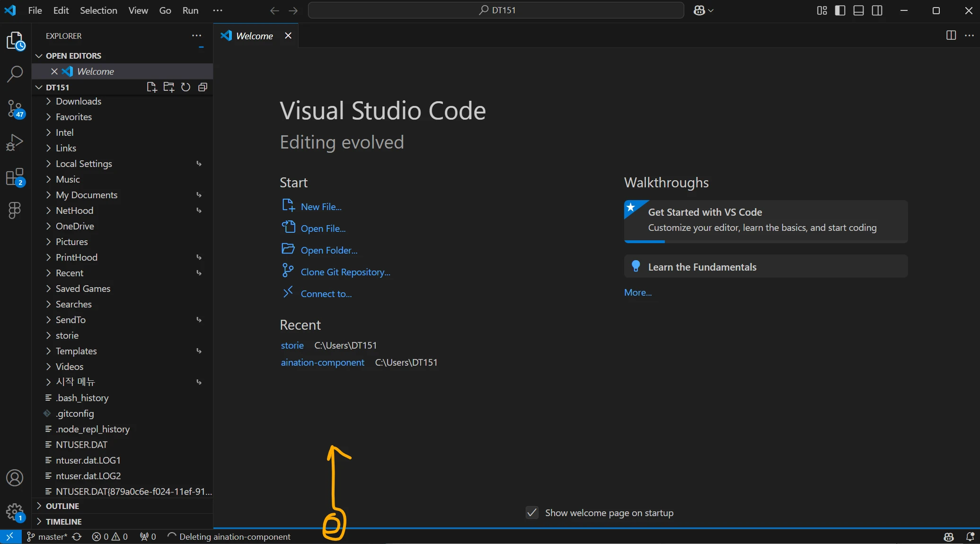Open remote window button in status bar
Screen dimensions: 980x544
[x=10, y=536]
